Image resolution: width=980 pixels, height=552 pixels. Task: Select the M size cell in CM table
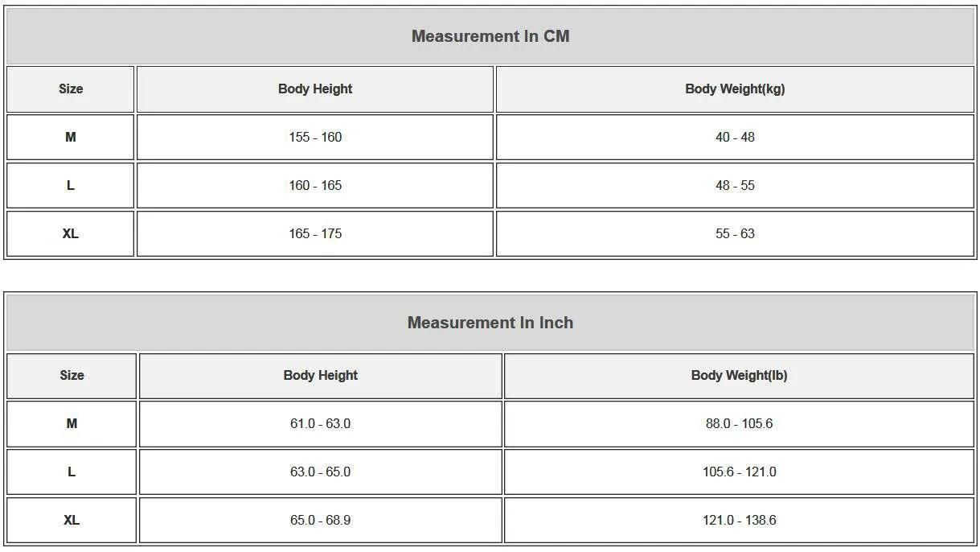[x=71, y=137]
